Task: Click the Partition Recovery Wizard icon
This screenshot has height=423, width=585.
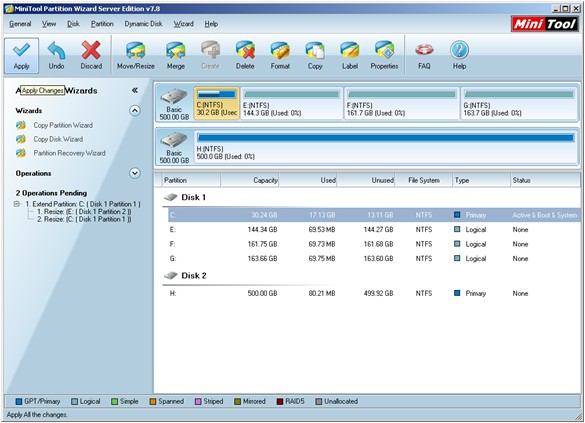Action: pyautogui.click(x=21, y=153)
